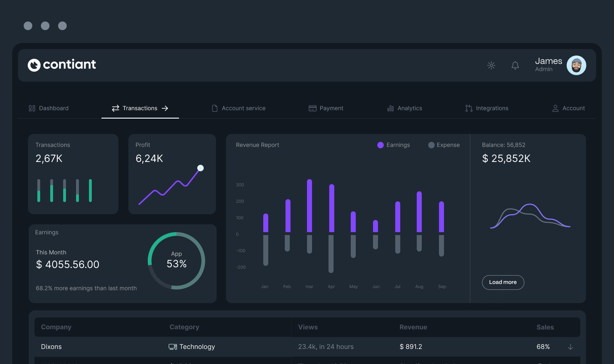
Task: Select the Payment card icon
Action: coord(312,108)
